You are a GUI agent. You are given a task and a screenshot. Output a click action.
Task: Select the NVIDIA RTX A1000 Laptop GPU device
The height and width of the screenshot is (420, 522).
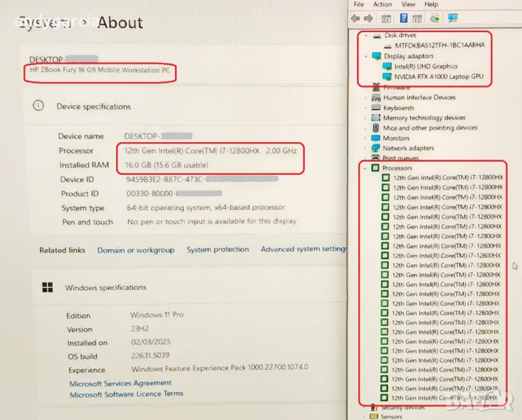pos(437,76)
